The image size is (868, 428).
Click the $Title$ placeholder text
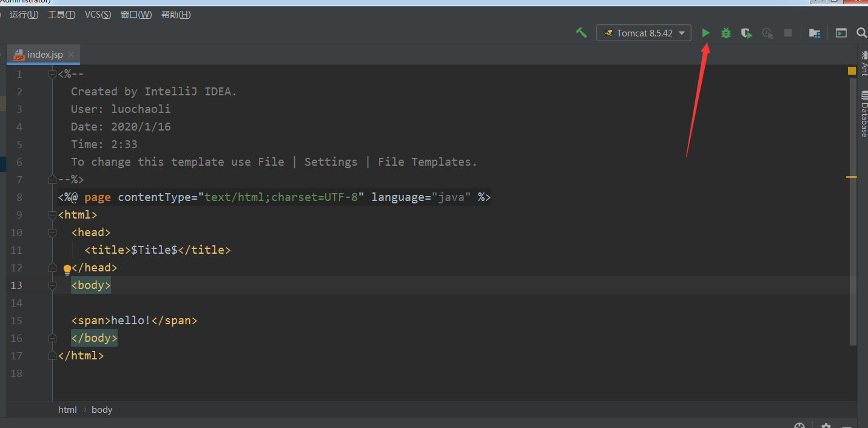(x=154, y=250)
